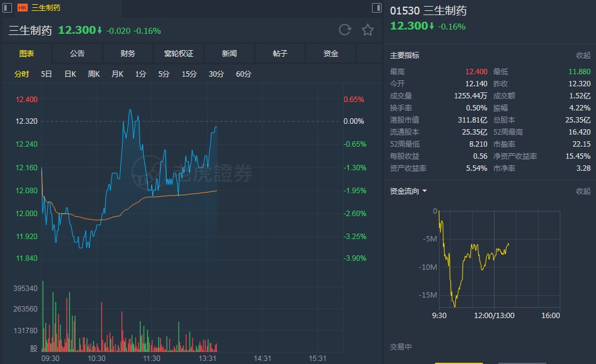The width and height of the screenshot is (596, 364).
Task: Click the 帖子 tab
Action: pos(280,54)
